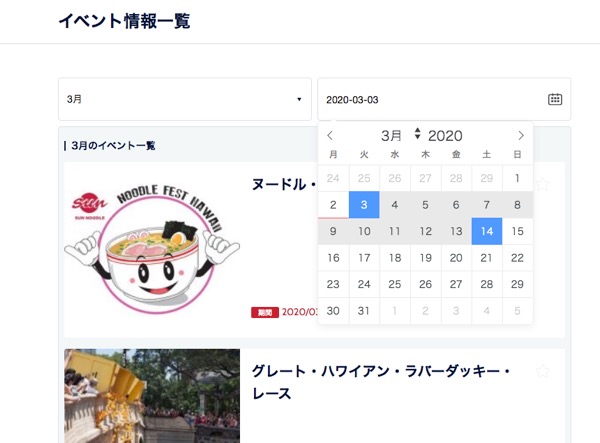
Task: Select highlighted March 14 in calendar
Action: 487,231
